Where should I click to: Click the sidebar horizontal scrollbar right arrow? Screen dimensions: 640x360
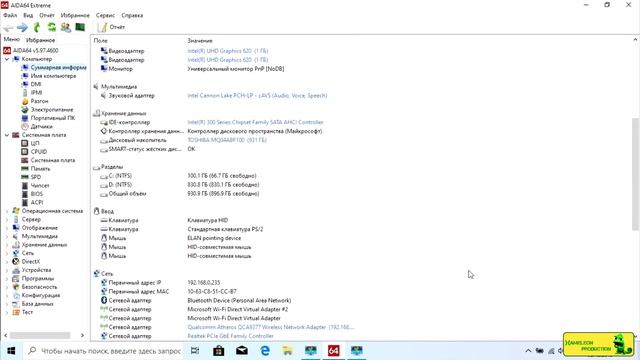(82, 335)
